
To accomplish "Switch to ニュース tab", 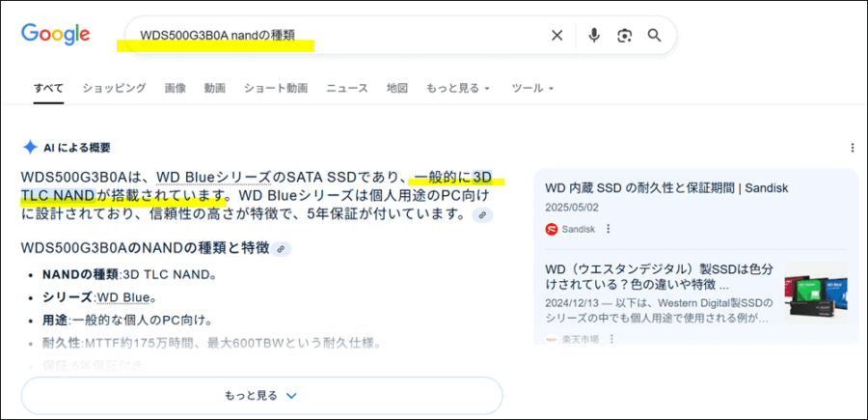I will (x=347, y=88).
